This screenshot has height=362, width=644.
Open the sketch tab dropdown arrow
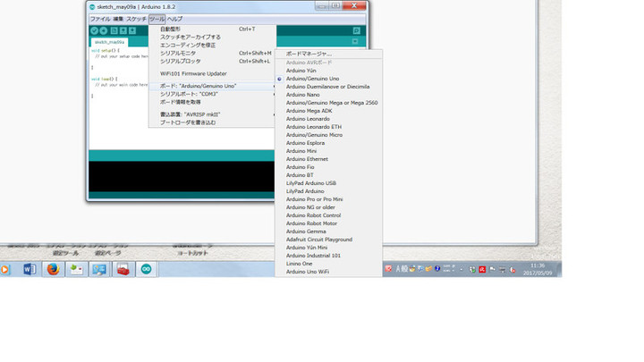[355, 42]
